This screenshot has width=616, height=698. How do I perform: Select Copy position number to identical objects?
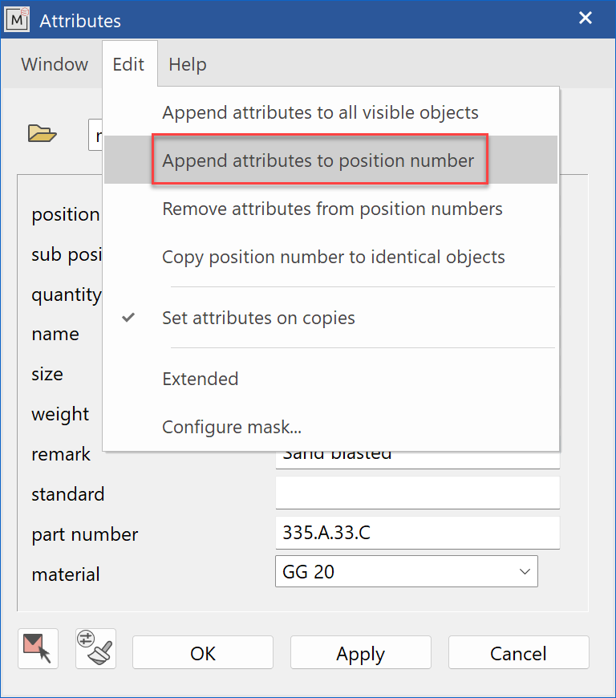(330, 257)
